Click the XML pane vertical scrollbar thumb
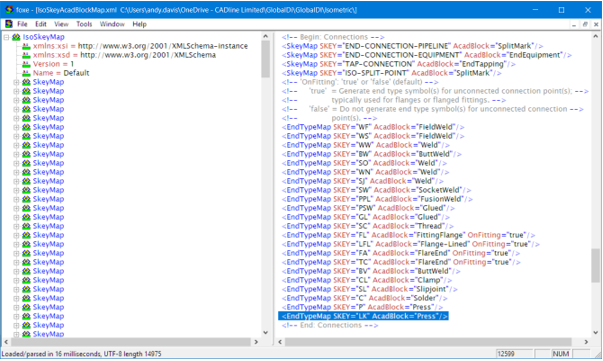The image size is (603, 361). pos(595,266)
